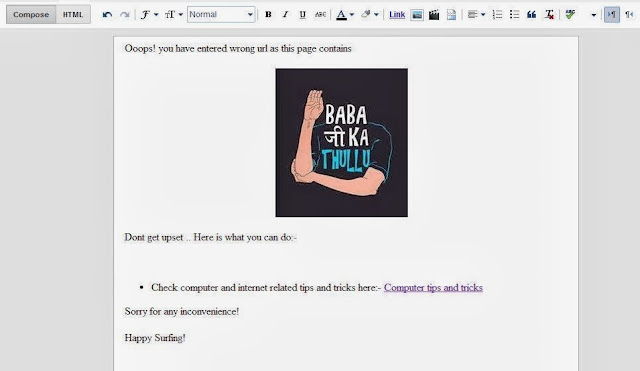This screenshot has width=640, height=371.
Task: Switch to the HTML editing tab
Action: tap(73, 15)
